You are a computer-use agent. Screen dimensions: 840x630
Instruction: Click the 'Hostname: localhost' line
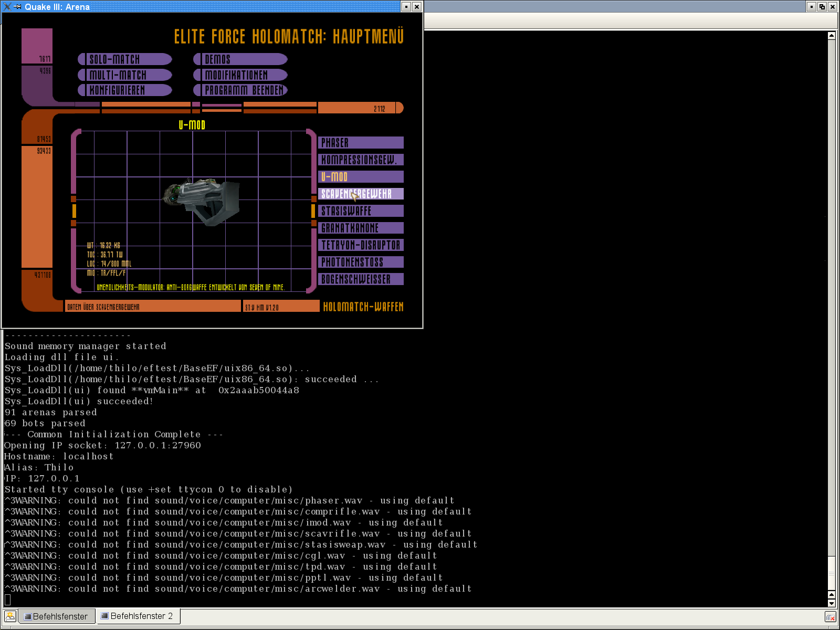point(59,456)
